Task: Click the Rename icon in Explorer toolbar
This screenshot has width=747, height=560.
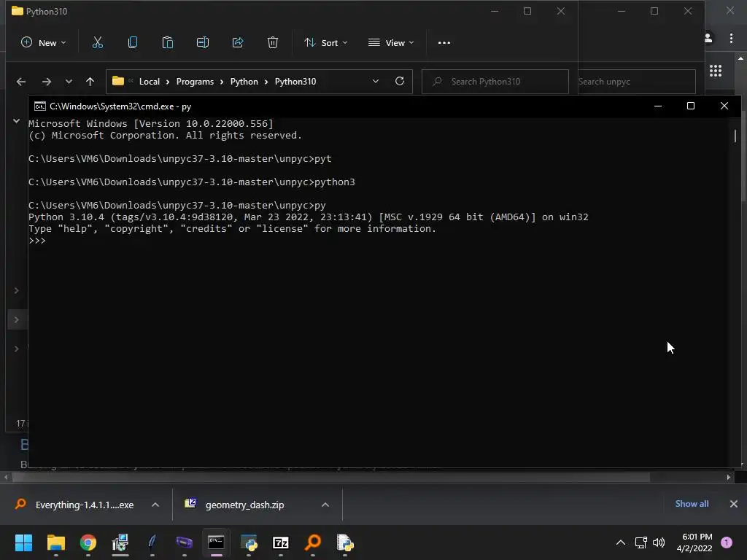Action: pyautogui.click(x=203, y=42)
